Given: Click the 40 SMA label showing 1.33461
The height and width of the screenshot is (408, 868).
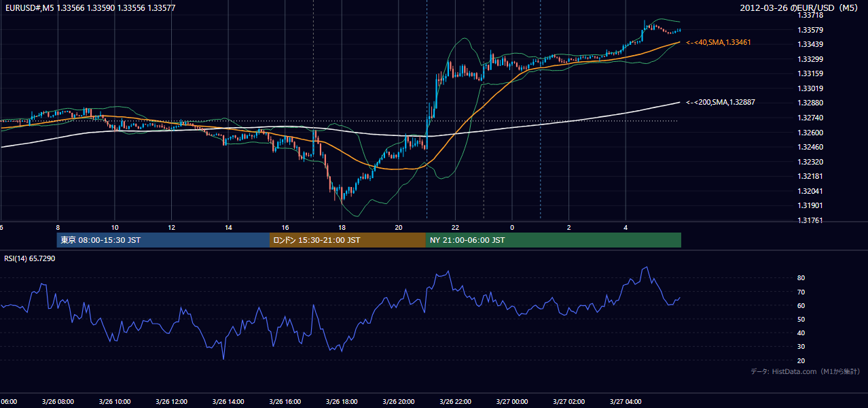Looking at the screenshot, I should point(719,42).
